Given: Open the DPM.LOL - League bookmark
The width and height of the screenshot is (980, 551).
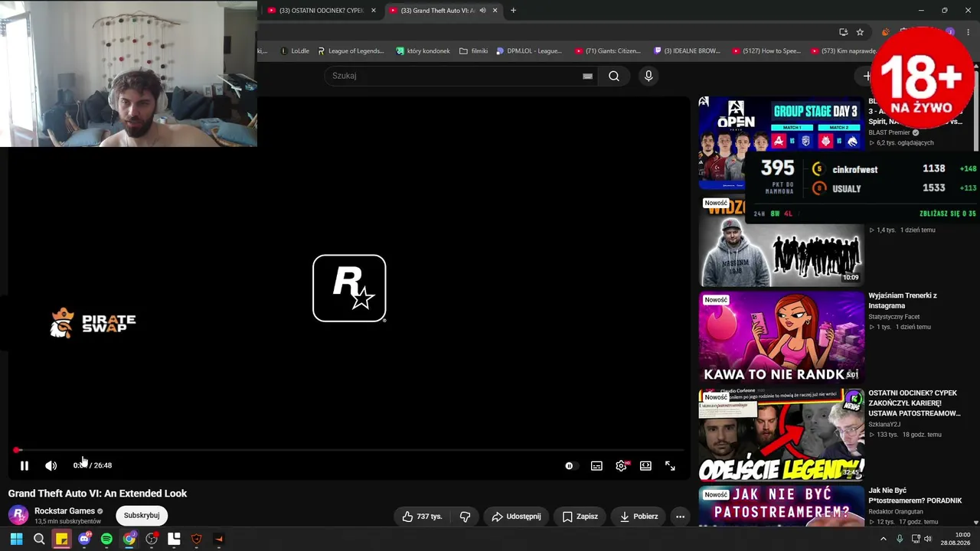Looking at the screenshot, I should (528, 51).
